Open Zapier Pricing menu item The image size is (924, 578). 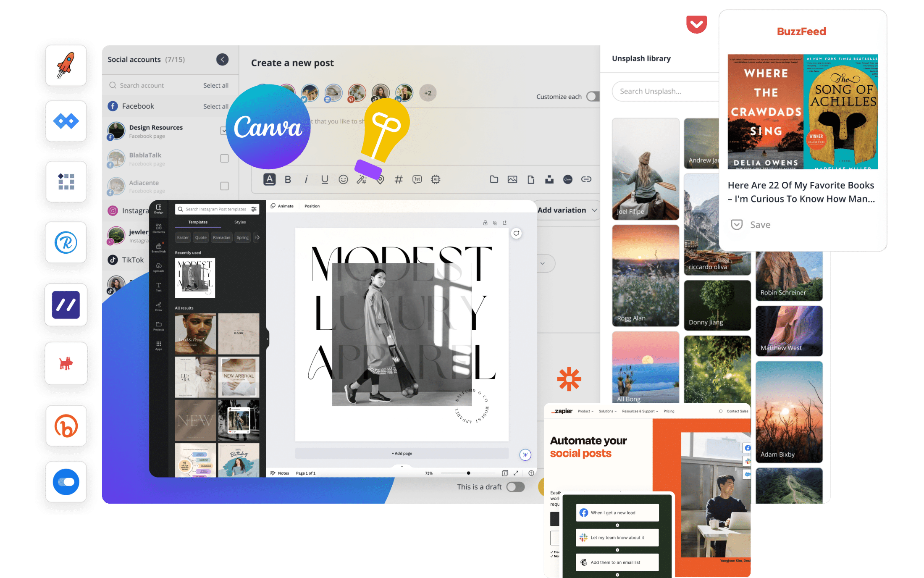pyautogui.click(x=669, y=411)
